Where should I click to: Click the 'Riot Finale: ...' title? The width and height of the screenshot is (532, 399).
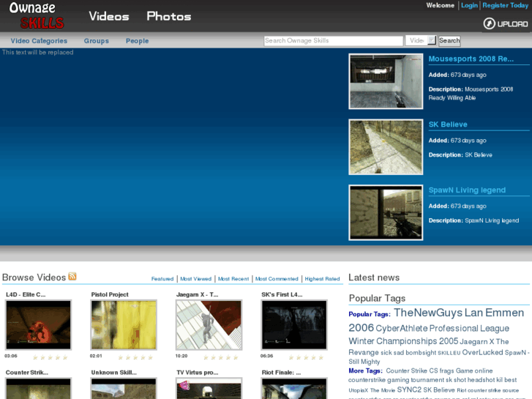[281, 373]
